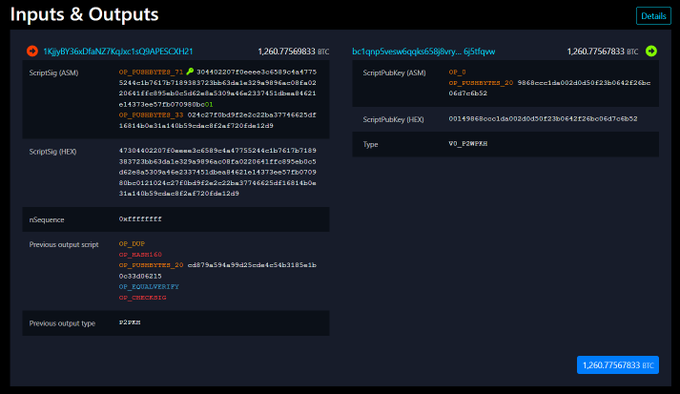Click the Details button
680x394 pixels.
(653, 16)
